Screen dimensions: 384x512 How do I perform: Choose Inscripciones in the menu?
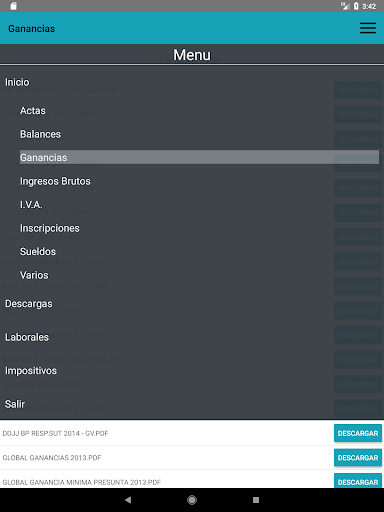(x=50, y=228)
